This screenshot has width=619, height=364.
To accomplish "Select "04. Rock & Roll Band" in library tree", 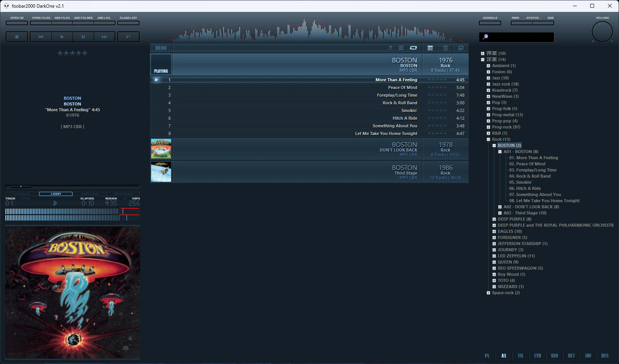I will (x=530, y=176).
